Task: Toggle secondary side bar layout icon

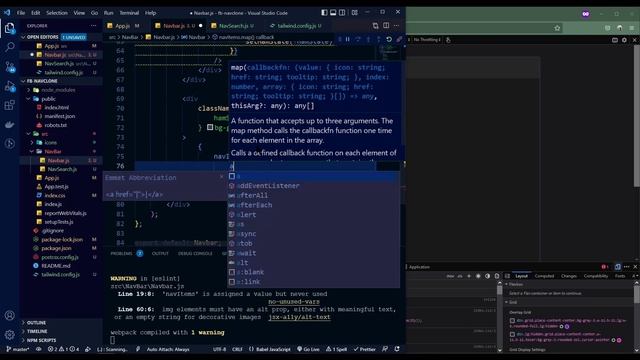Action: (342, 13)
